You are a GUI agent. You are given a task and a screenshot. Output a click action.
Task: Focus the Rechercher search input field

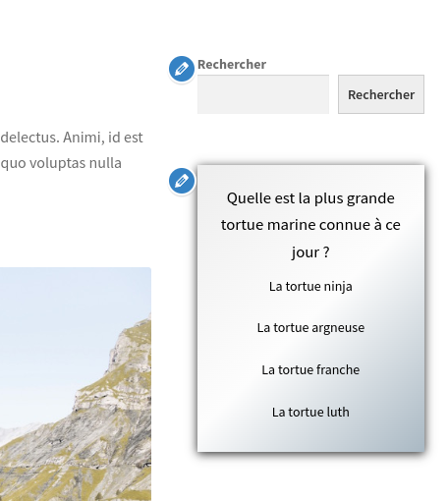point(263,94)
